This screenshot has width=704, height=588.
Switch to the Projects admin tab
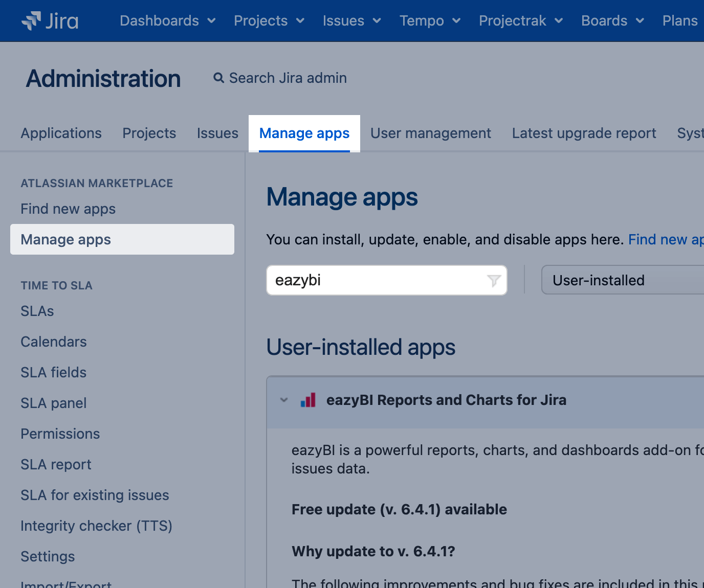(x=149, y=133)
